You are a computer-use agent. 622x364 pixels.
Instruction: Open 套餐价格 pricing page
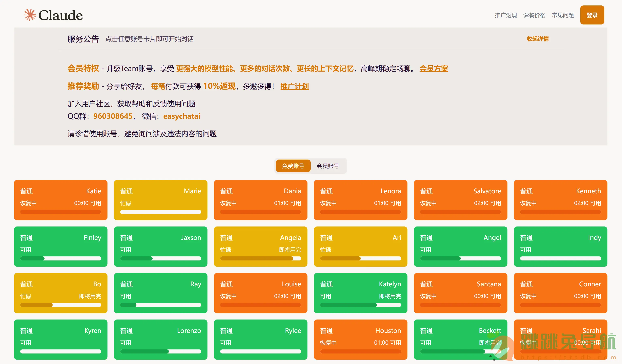(x=534, y=15)
